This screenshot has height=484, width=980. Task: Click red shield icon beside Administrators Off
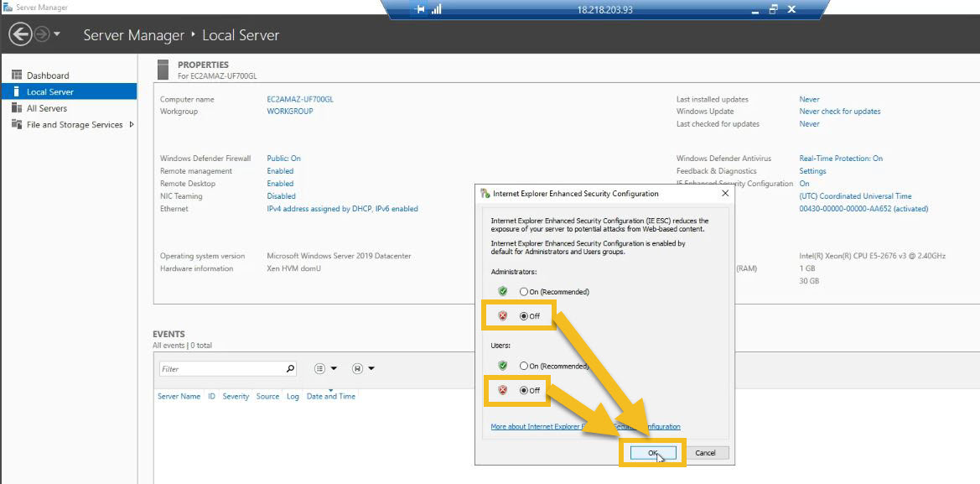coord(502,315)
